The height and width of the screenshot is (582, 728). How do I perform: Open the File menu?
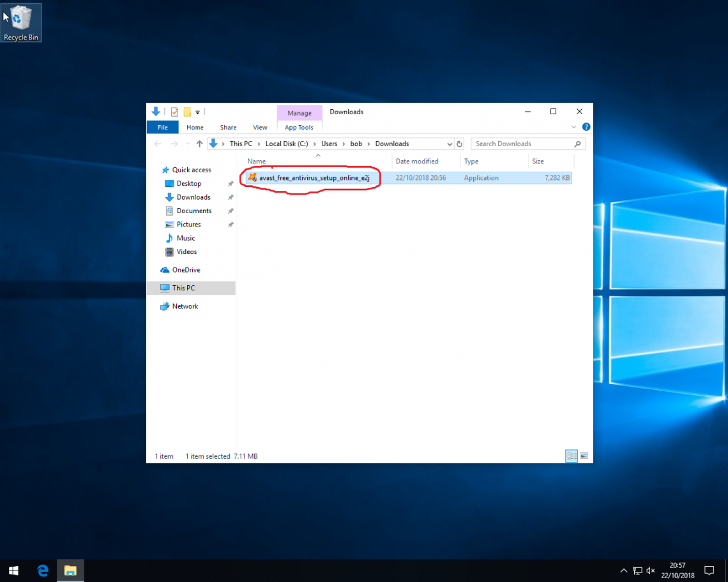pyautogui.click(x=162, y=127)
